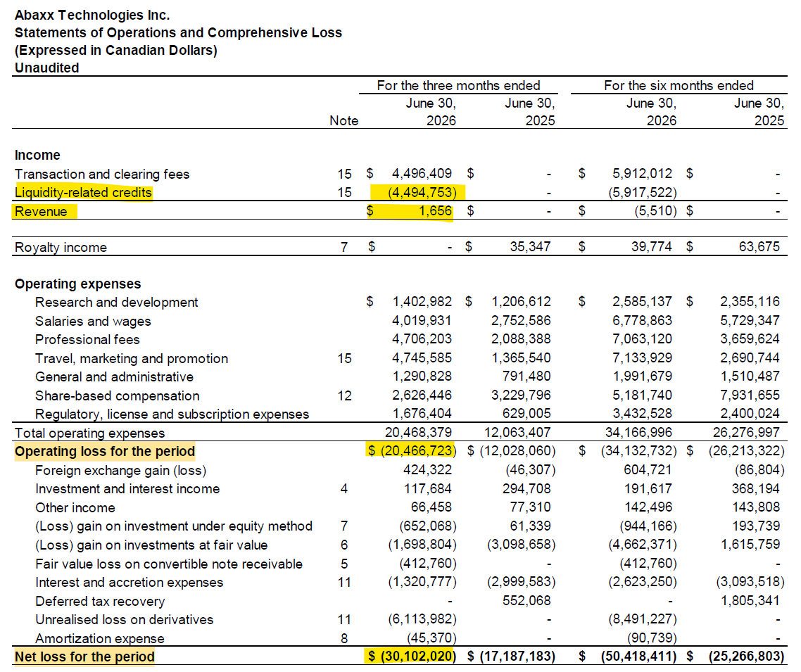The width and height of the screenshot is (801, 672).
Task: Click the value (6,113,982)
Action: [422, 619]
